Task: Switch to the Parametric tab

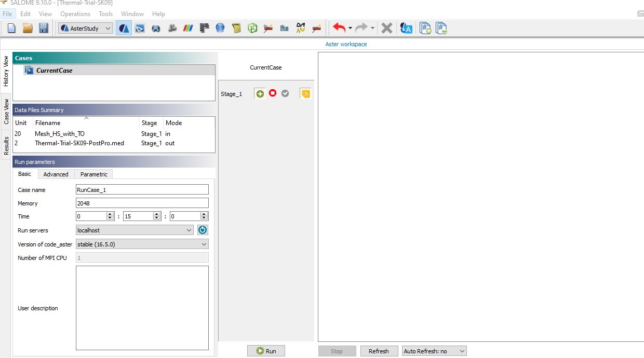Action: click(x=94, y=174)
